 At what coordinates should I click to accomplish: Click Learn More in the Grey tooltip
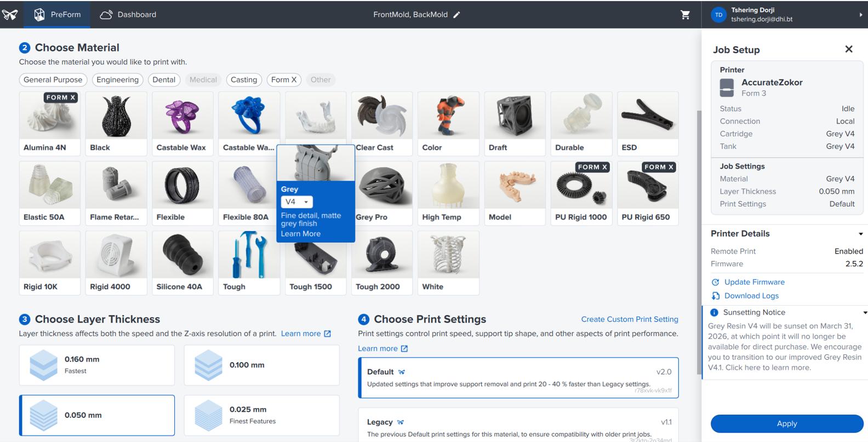(x=301, y=234)
